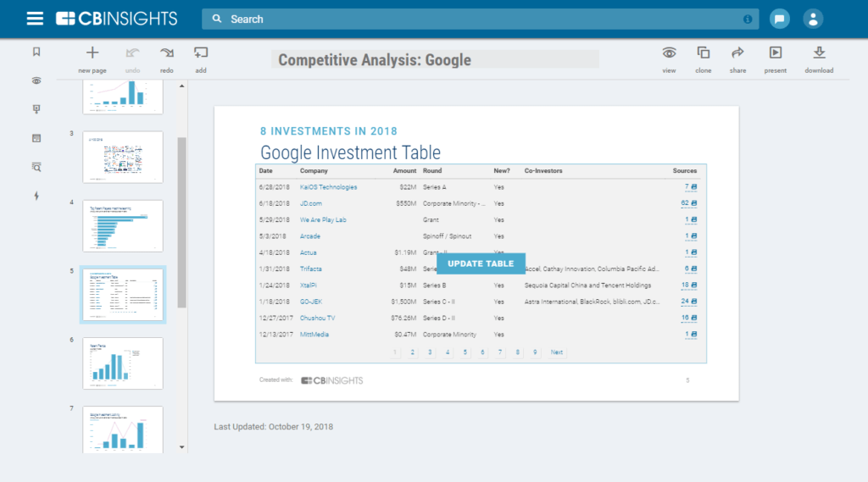Click the search info icon
868x482 pixels.
tap(748, 19)
